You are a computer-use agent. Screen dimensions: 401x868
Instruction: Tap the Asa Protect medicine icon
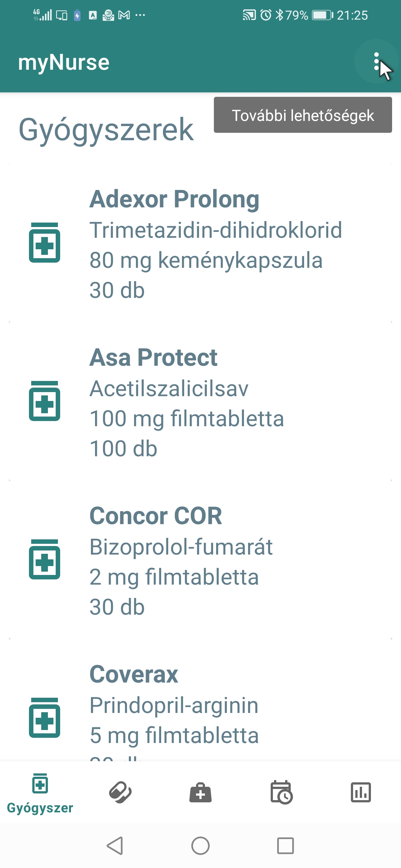(45, 401)
